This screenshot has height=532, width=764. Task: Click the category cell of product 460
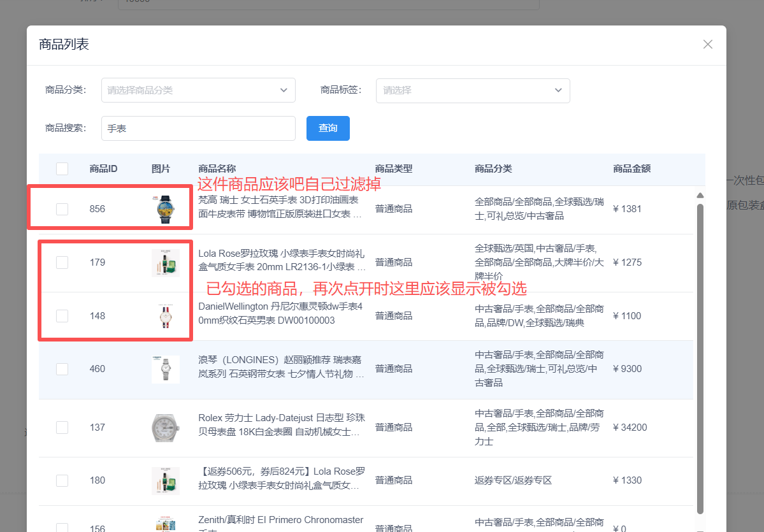[539, 369]
